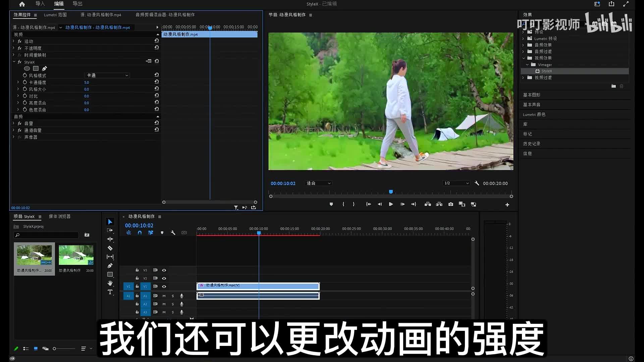644x362 pixels.
Task: Create ellipse mask for StyleX effect
Action: point(27,68)
